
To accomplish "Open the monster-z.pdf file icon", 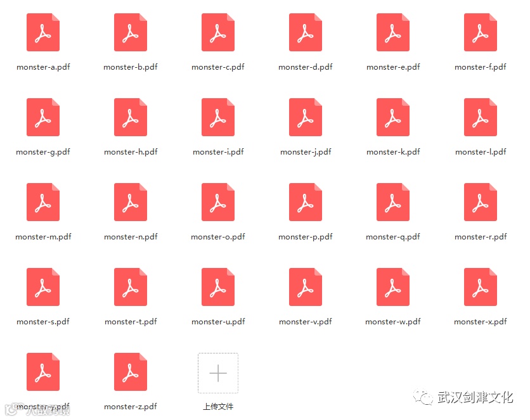I will pyautogui.click(x=131, y=372).
